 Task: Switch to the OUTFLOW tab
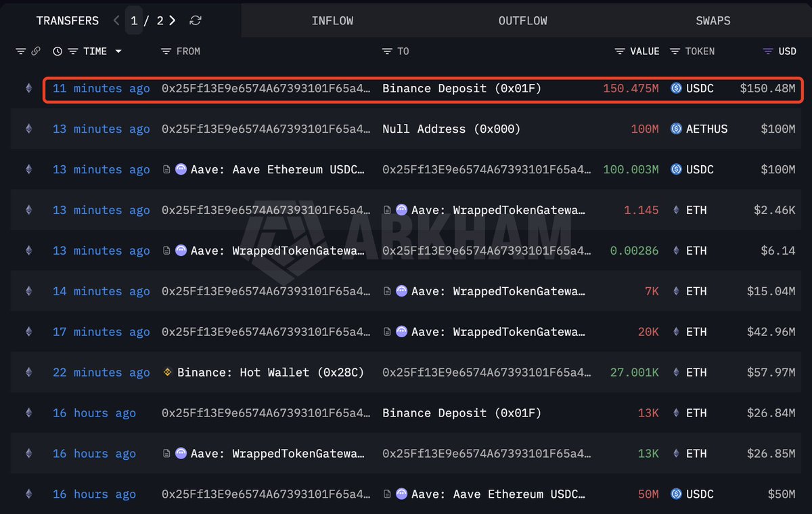(522, 20)
